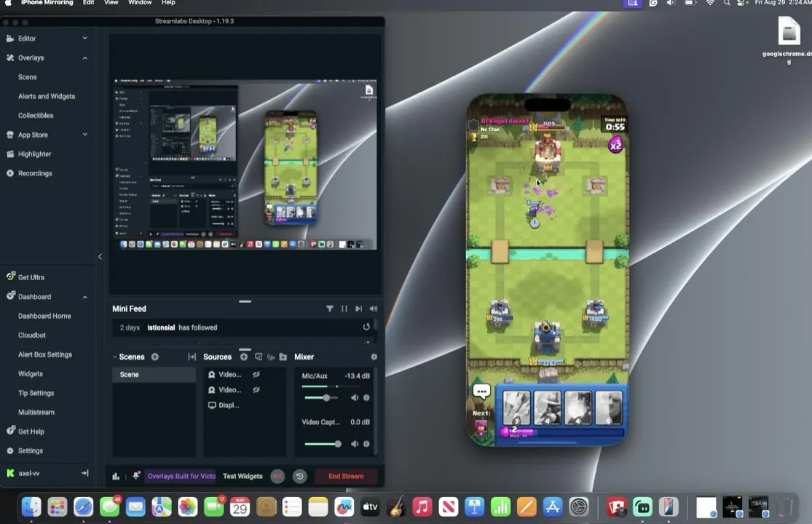The height and width of the screenshot is (524, 812).
Task: Open the notifications bell icon
Action: pyautogui.click(x=136, y=476)
